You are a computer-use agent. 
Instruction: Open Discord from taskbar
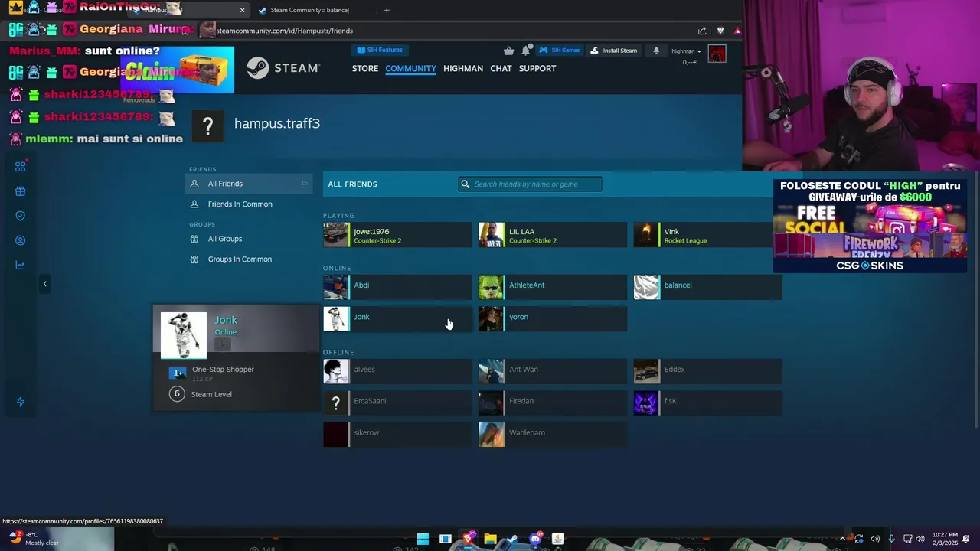535,539
